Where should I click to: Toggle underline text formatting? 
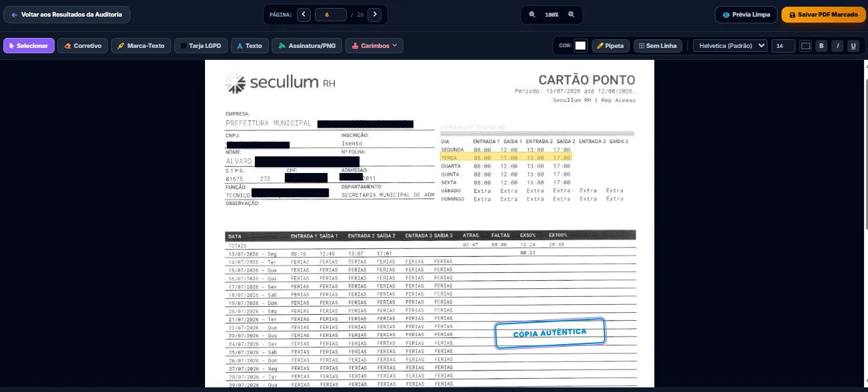click(x=853, y=46)
